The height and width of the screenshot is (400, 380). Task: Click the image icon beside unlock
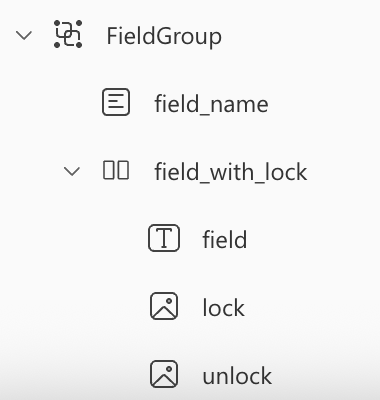164,374
